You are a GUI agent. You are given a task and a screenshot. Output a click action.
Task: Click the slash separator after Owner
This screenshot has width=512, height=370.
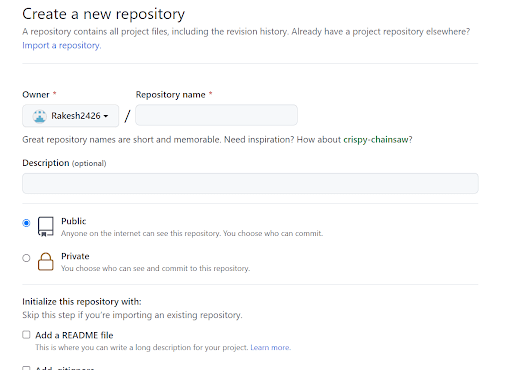(127, 116)
